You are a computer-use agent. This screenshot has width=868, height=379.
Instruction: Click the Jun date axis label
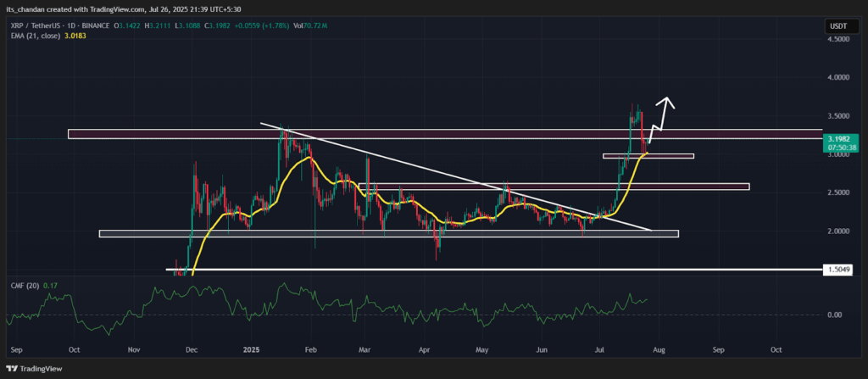pos(542,350)
